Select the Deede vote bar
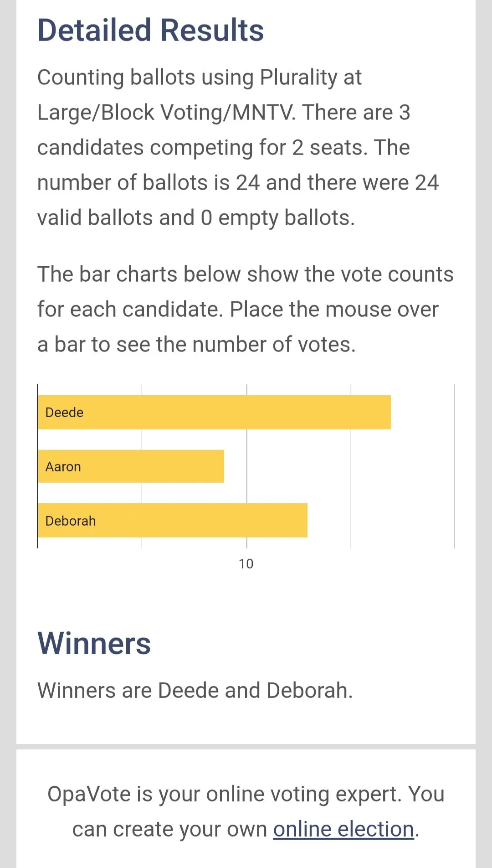The image size is (492, 868). pos(215,412)
